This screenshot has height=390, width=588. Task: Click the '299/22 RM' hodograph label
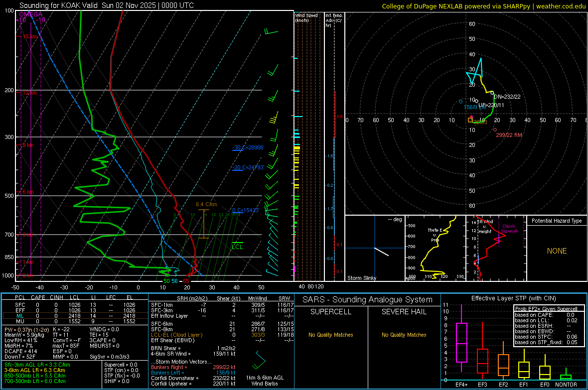pyautogui.click(x=509, y=135)
